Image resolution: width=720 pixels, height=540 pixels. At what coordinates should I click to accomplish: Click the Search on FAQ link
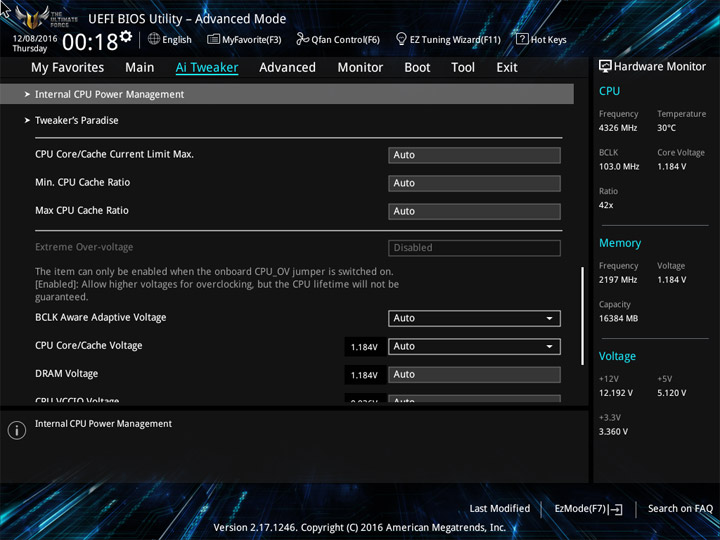click(680, 509)
